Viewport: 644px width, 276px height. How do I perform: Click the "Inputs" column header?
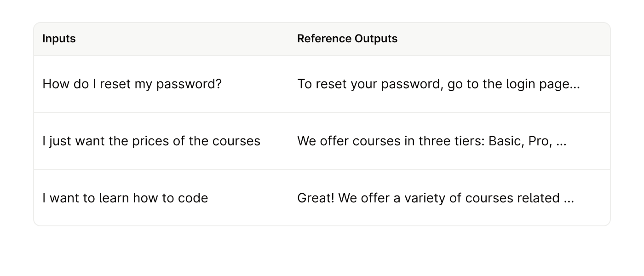59,39
